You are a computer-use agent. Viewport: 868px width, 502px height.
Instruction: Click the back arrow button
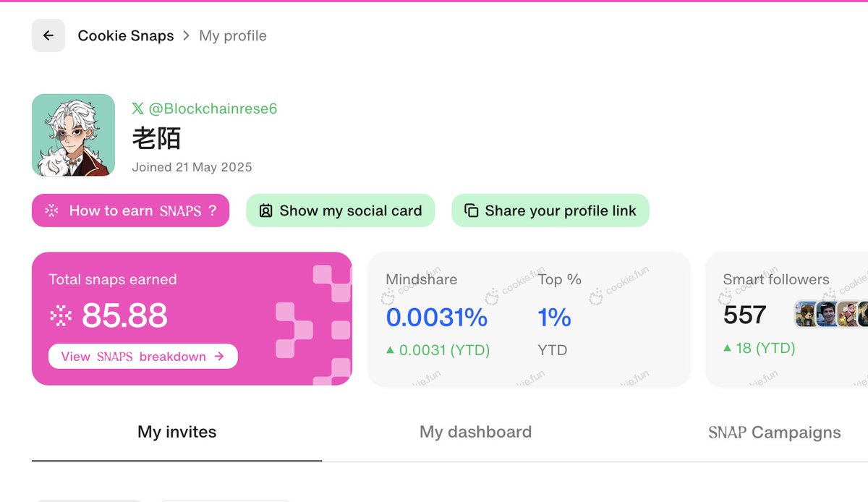(48, 35)
